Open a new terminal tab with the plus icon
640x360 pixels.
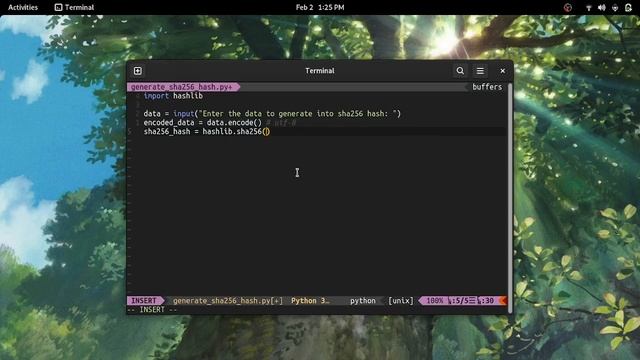[x=138, y=71]
